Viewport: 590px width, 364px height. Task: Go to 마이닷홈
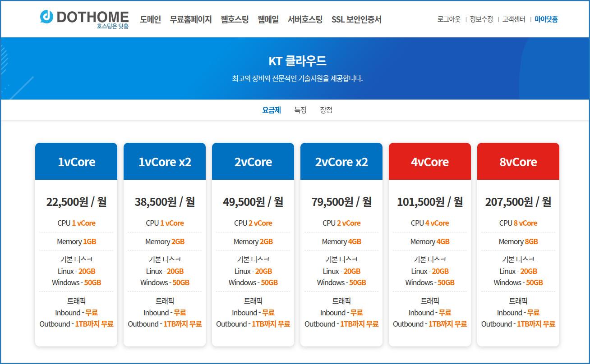tap(546, 19)
